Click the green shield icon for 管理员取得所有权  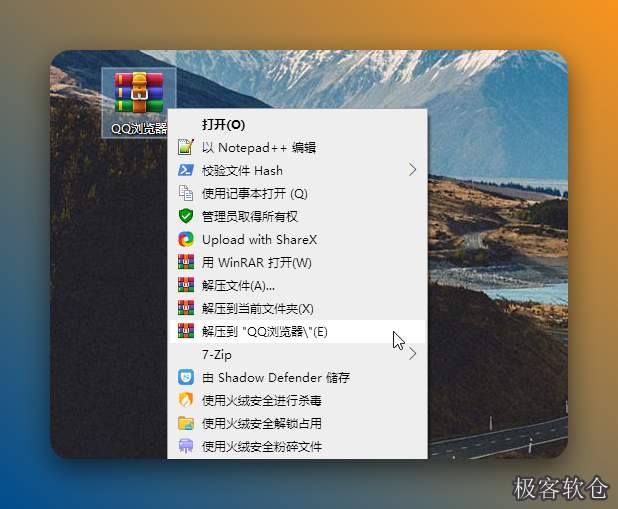[186, 216]
